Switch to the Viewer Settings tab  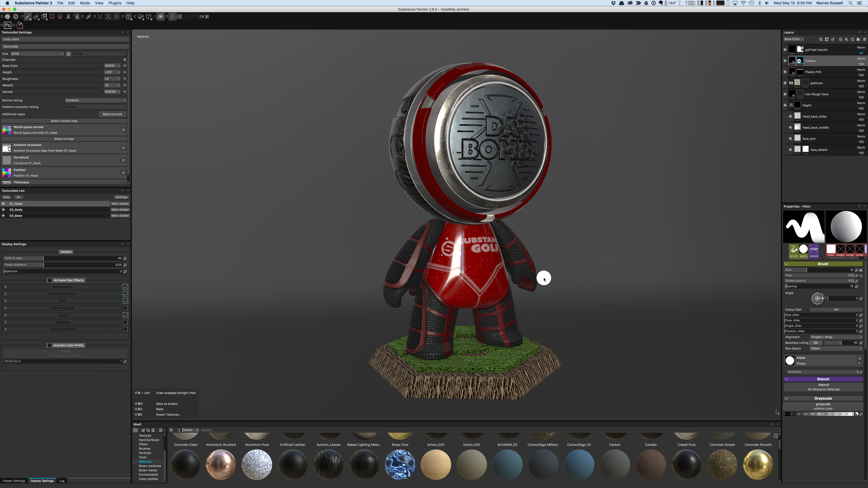14,481
